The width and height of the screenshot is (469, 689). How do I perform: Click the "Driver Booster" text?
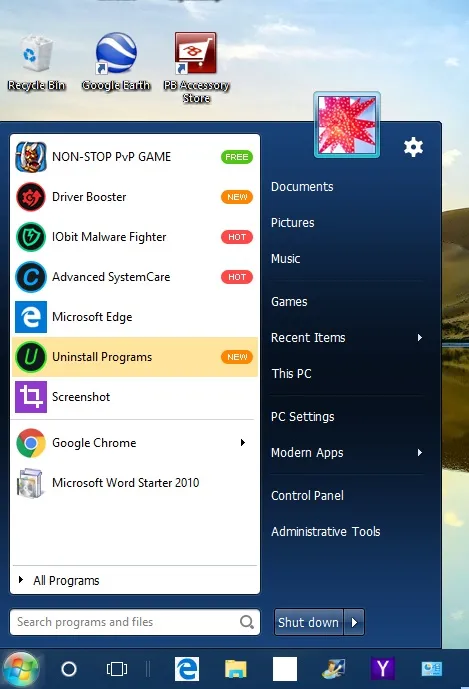[x=89, y=197]
